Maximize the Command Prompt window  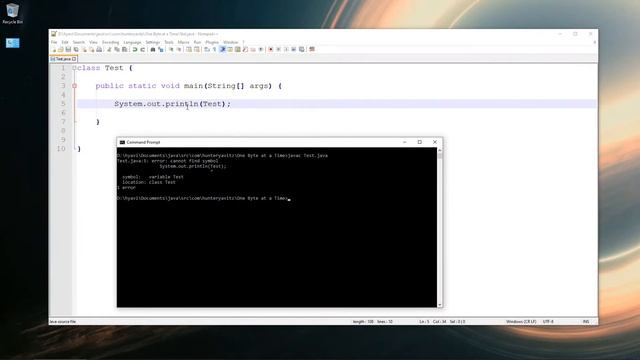pos(420,142)
